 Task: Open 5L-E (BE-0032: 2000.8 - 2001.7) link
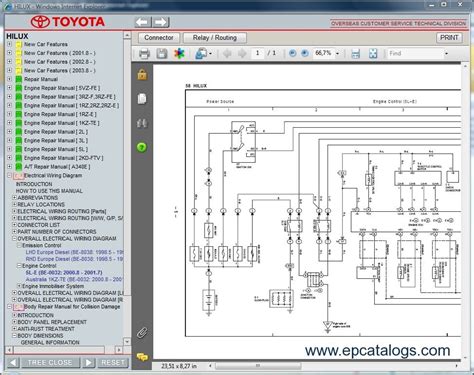coord(64,272)
